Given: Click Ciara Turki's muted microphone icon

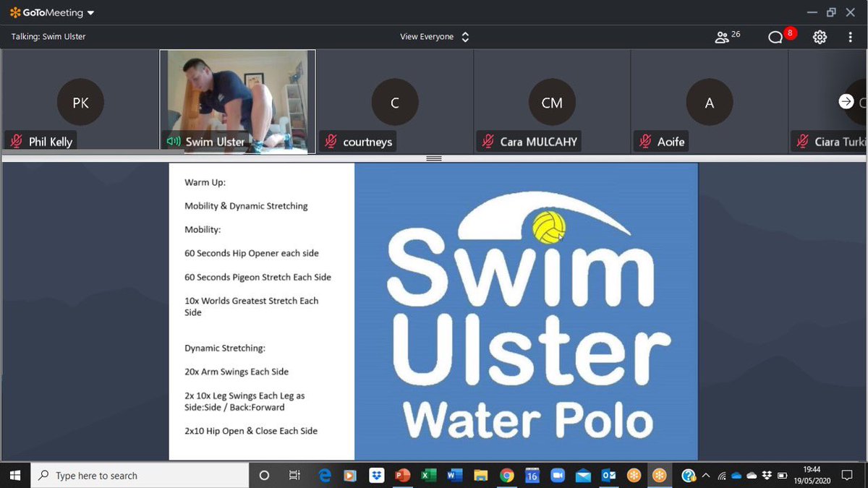Looking at the screenshot, I should pos(802,142).
